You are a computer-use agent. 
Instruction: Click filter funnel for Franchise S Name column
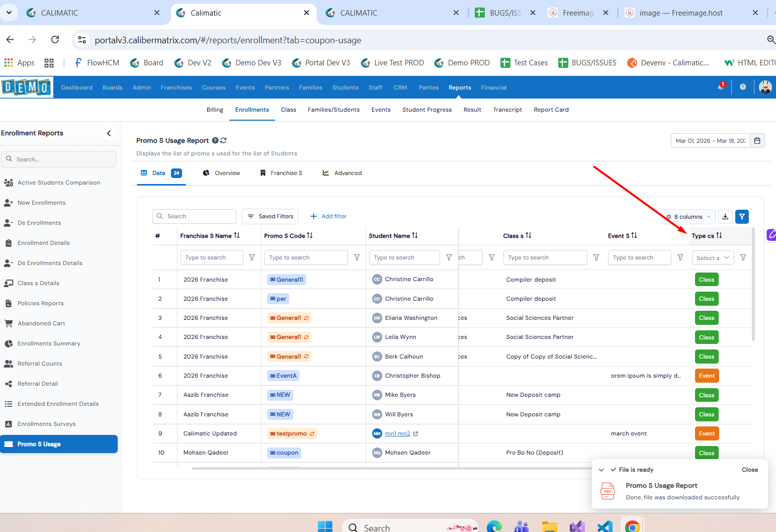click(x=252, y=257)
